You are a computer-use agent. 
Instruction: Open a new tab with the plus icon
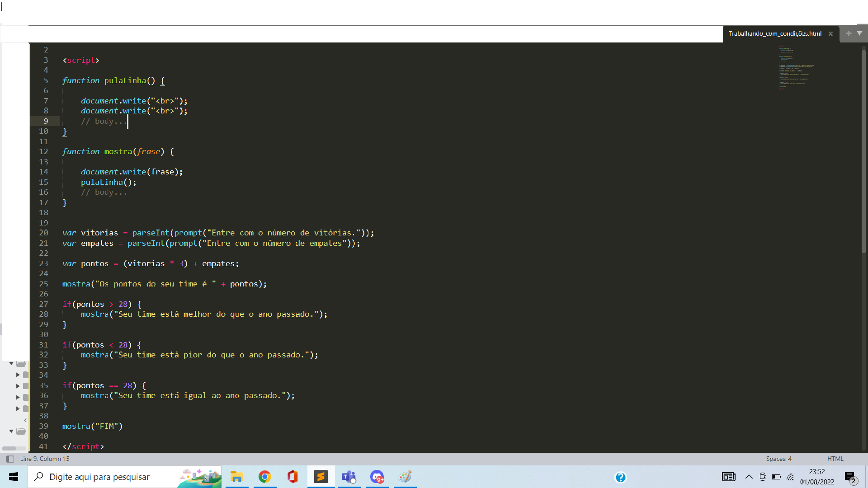click(x=849, y=33)
